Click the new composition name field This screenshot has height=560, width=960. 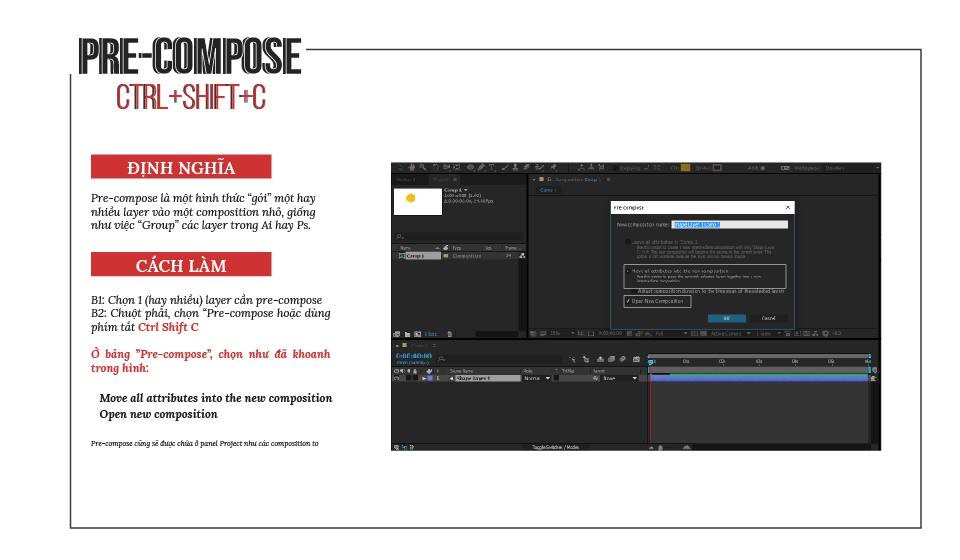pos(729,225)
